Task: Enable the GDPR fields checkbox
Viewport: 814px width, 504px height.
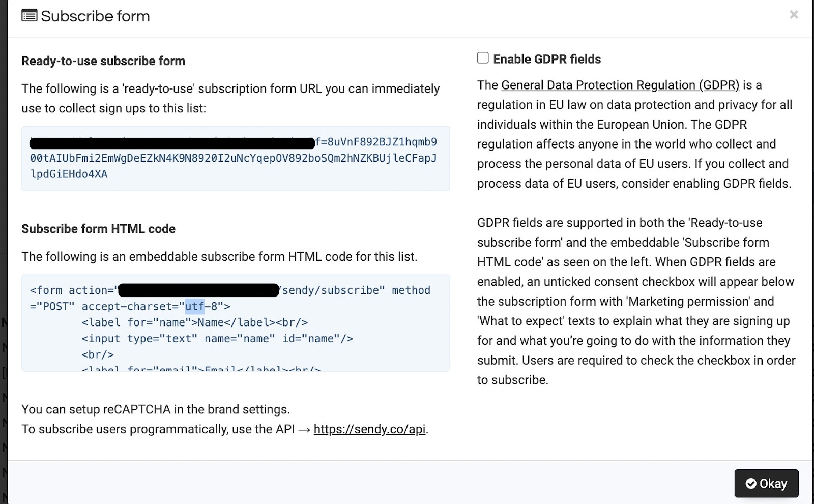Action: pos(483,58)
